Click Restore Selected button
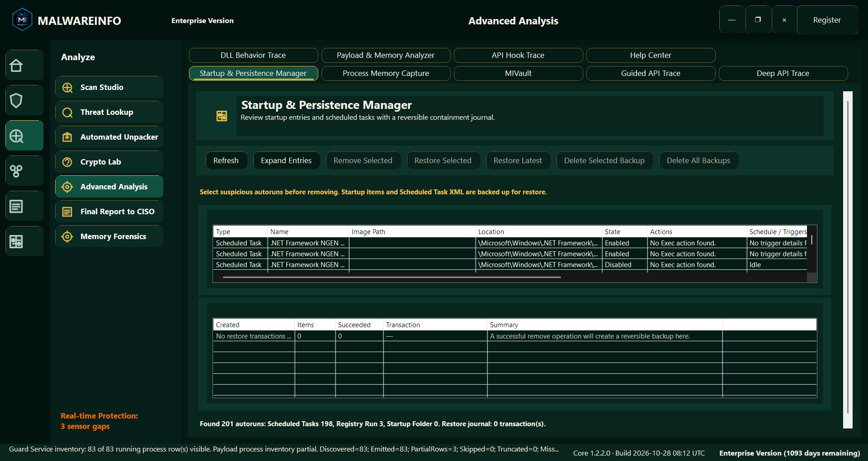The width and height of the screenshot is (868, 461). point(443,160)
